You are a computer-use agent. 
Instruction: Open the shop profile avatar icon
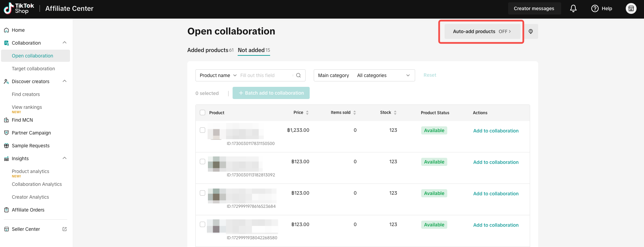631,8
